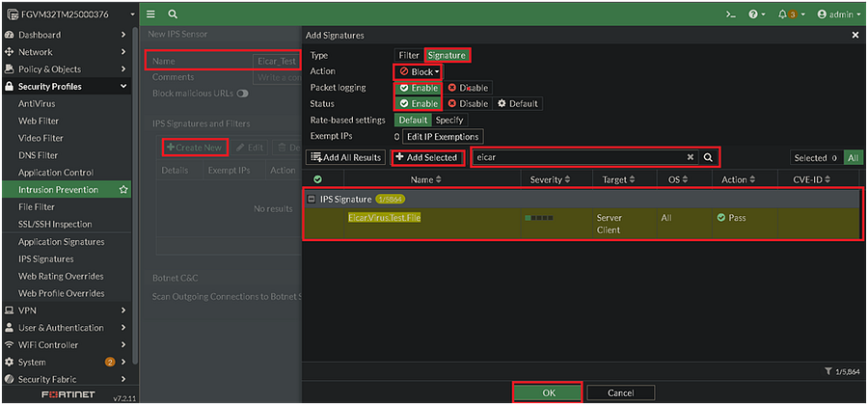
Task: Sort signatures by Severity column
Action: (x=550, y=179)
